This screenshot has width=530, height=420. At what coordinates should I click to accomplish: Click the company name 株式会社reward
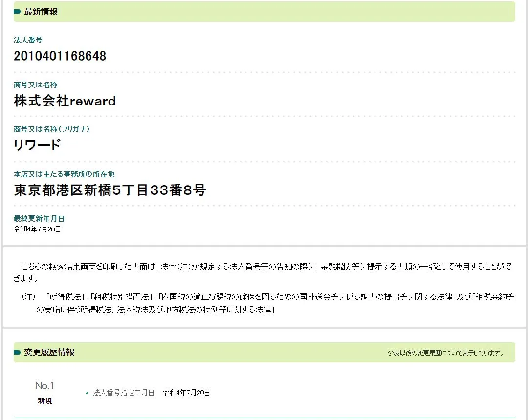coord(65,101)
